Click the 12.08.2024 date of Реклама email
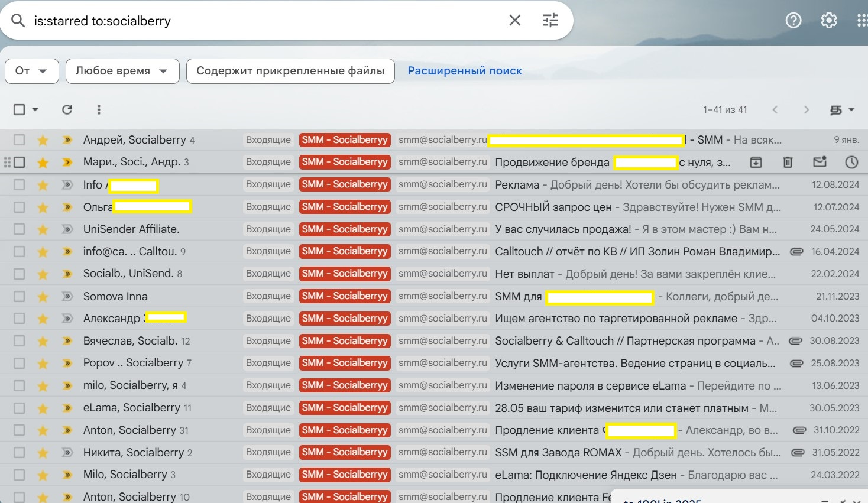This screenshot has height=503, width=868. [835, 184]
